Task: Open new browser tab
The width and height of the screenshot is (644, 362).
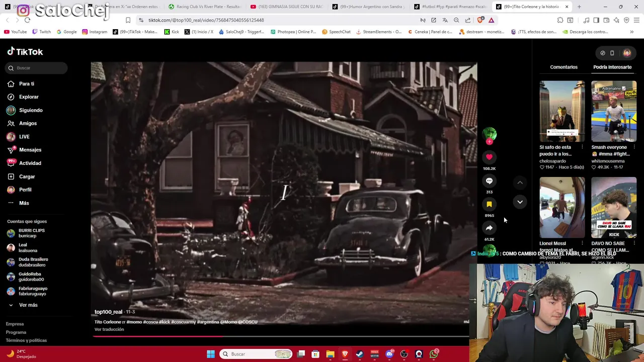Action: [x=579, y=7]
